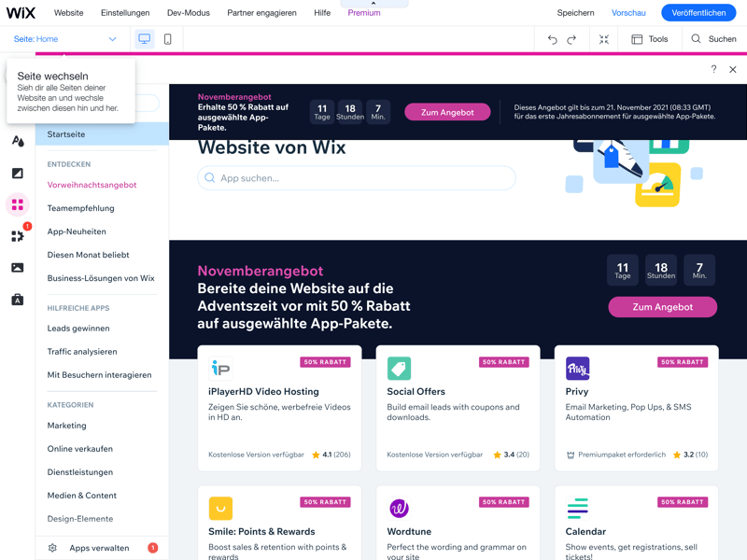Open the Media image icon
The image size is (747, 560).
(18, 268)
